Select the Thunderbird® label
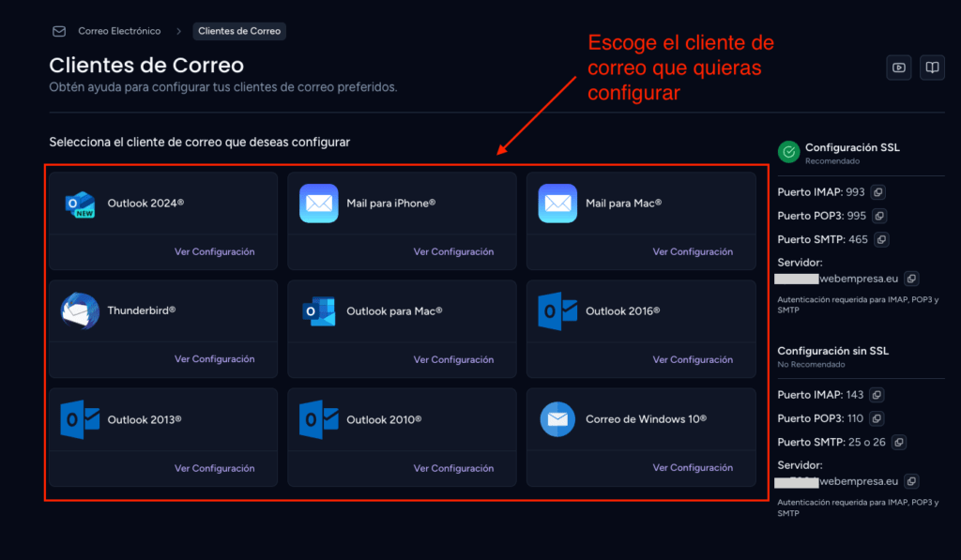This screenshot has width=961, height=560. pos(142,310)
